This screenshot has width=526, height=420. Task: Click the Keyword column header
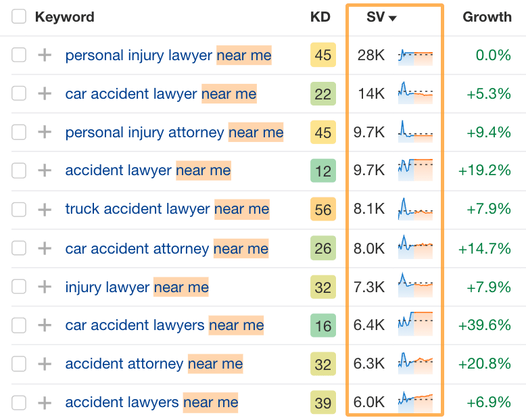[x=65, y=17]
